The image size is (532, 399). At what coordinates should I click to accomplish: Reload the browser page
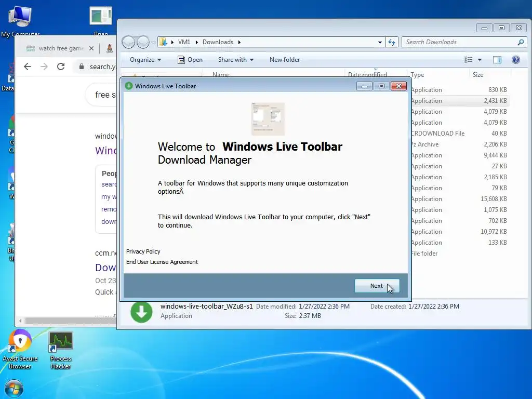(x=61, y=66)
